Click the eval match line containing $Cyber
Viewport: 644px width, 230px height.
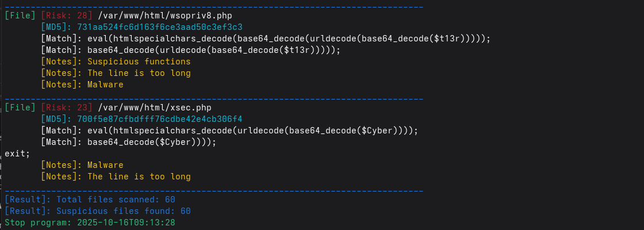point(252,131)
